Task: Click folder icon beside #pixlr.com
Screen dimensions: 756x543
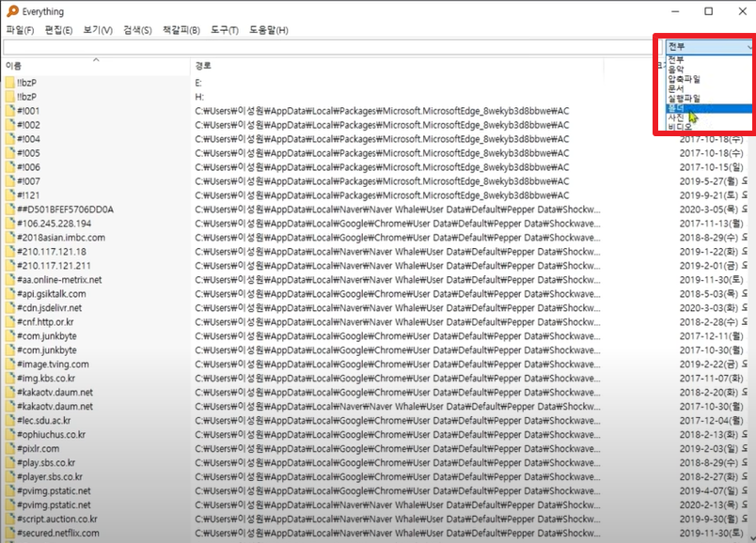Action: pos(9,448)
